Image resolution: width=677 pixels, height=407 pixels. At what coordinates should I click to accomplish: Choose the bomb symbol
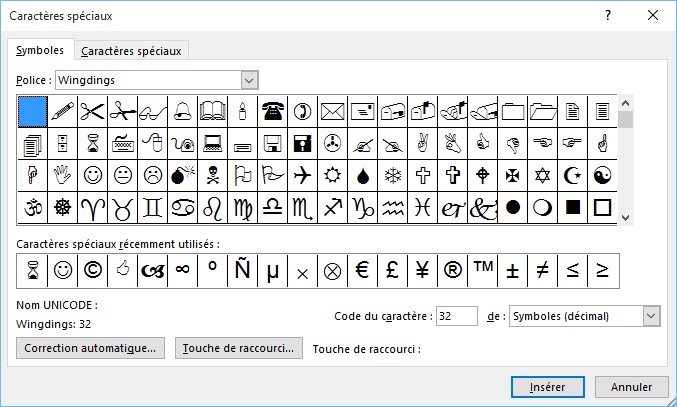tap(182, 174)
